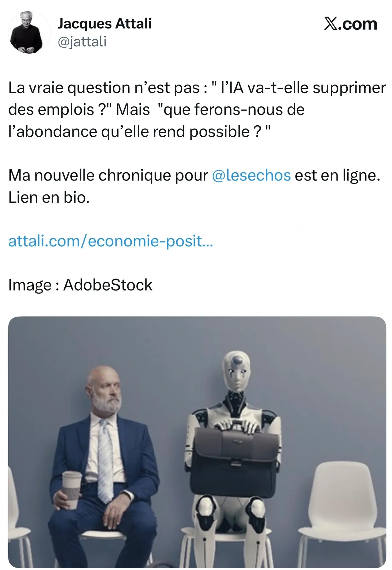Click the display name Jacques Attali
The image size is (392, 570).
pyautogui.click(x=105, y=24)
